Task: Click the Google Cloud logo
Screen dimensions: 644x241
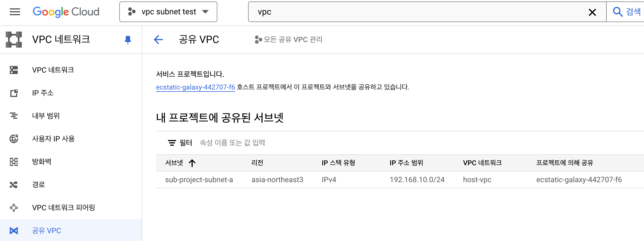Action: [x=66, y=12]
